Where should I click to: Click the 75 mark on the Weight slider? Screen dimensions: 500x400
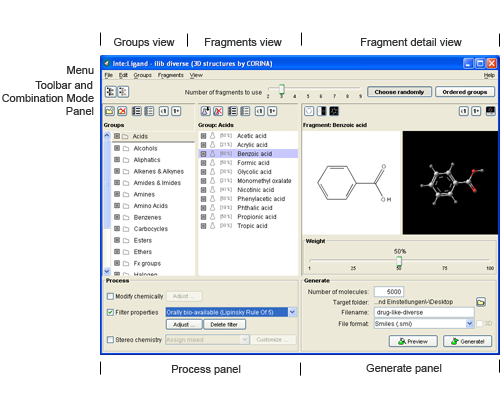click(445, 268)
